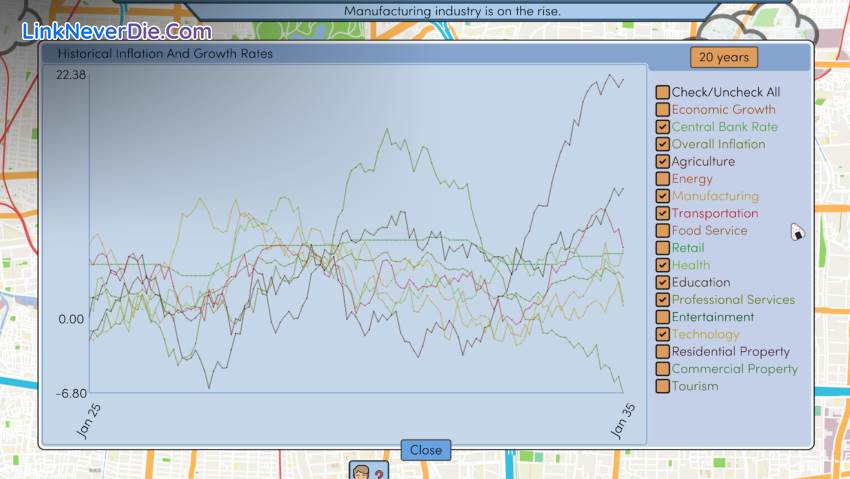This screenshot has height=479, width=850.
Task: Enable the Food Service checkbox
Action: click(662, 231)
